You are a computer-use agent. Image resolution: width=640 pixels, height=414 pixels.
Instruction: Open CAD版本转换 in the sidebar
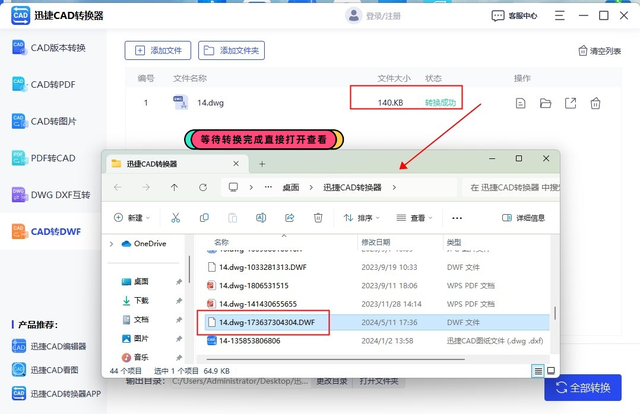pos(49,48)
